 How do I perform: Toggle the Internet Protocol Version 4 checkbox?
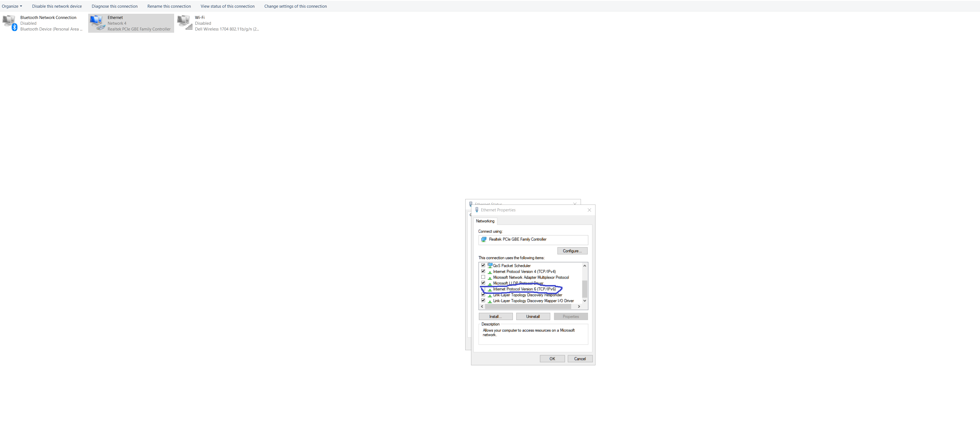tap(483, 272)
